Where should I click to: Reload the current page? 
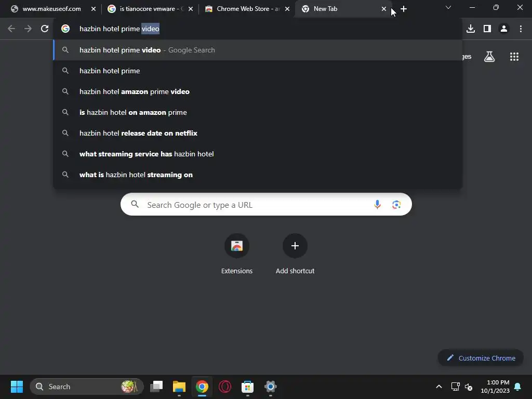[45, 29]
